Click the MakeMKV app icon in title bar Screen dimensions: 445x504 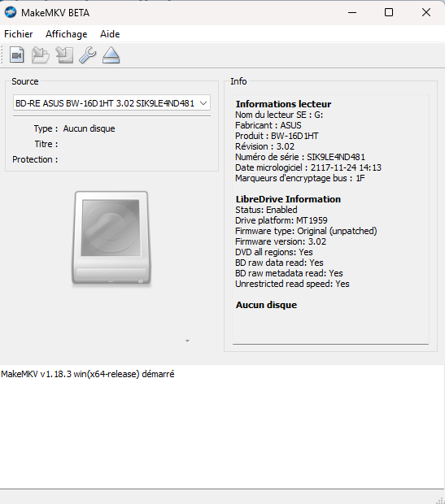click(x=11, y=12)
